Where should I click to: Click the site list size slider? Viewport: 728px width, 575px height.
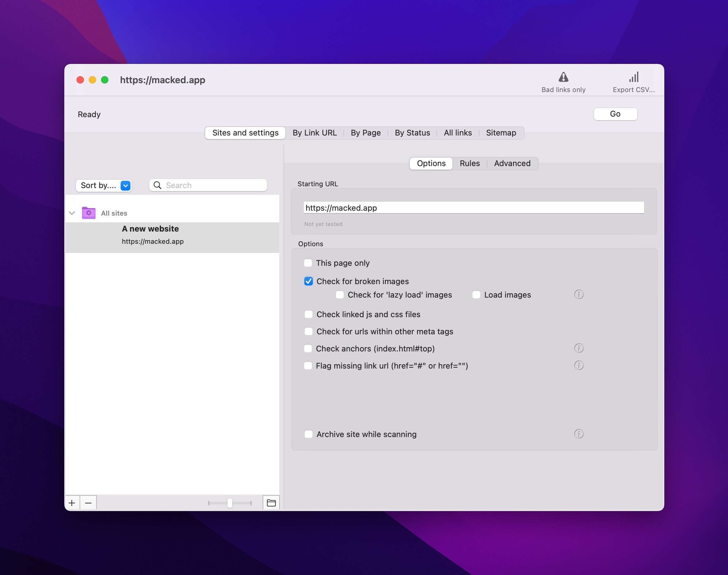tap(230, 503)
